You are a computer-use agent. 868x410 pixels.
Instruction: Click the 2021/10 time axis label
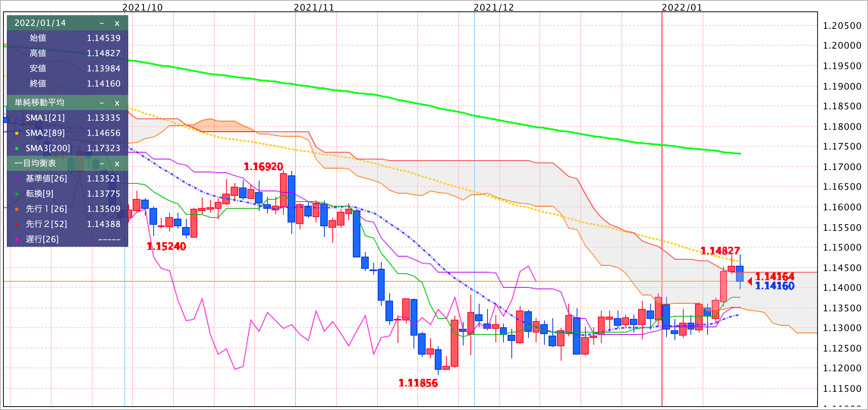143,7
